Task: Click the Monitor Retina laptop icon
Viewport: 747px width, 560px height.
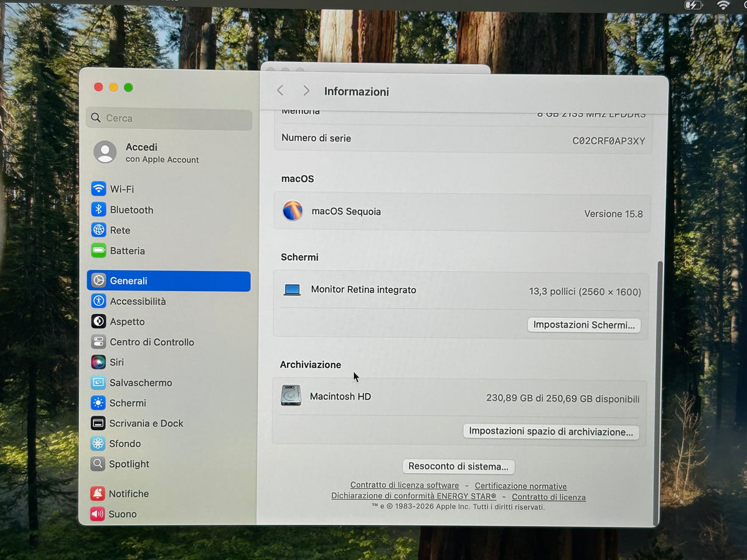Action: pos(292,290)
